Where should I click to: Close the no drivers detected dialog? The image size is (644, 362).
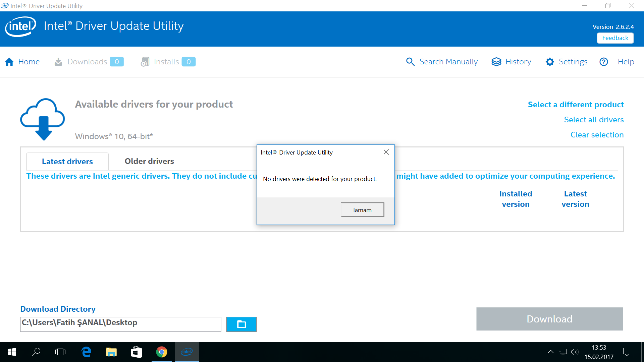(386, 152)
